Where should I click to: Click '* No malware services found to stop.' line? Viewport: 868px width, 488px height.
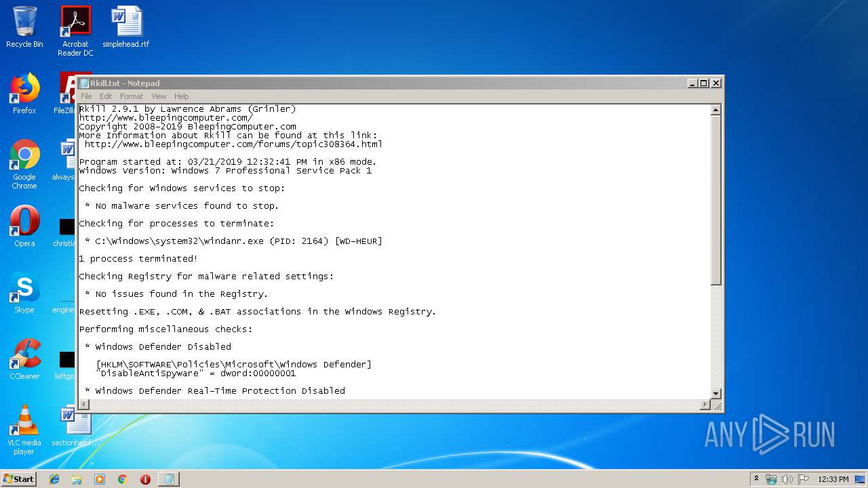[x=182, y=206]
